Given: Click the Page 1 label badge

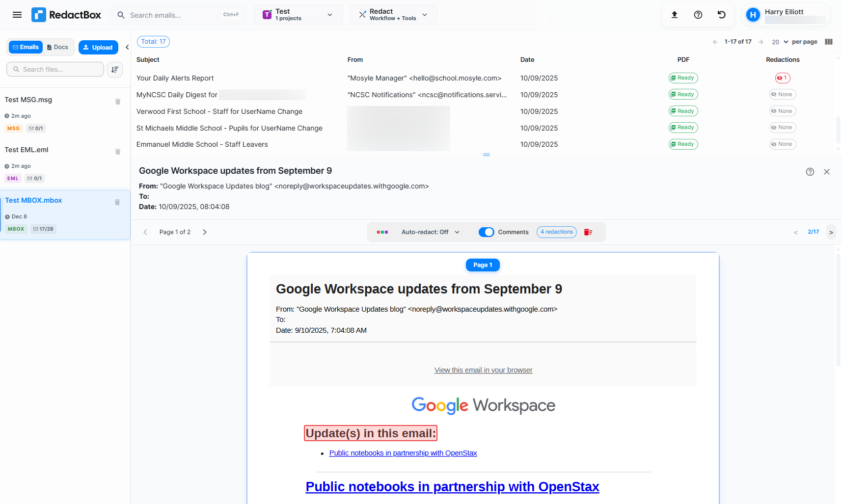Looking at the screenshot, I should point(483,265).
